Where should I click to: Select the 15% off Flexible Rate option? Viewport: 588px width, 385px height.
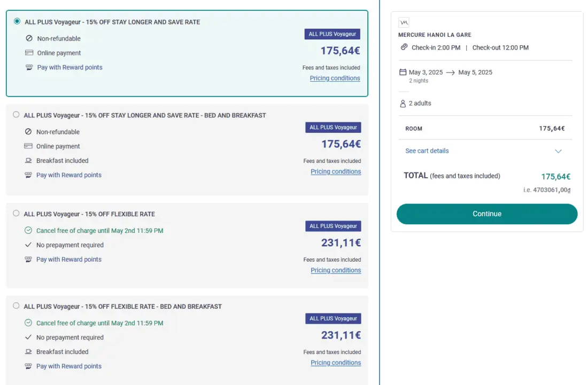click(16, 214)
